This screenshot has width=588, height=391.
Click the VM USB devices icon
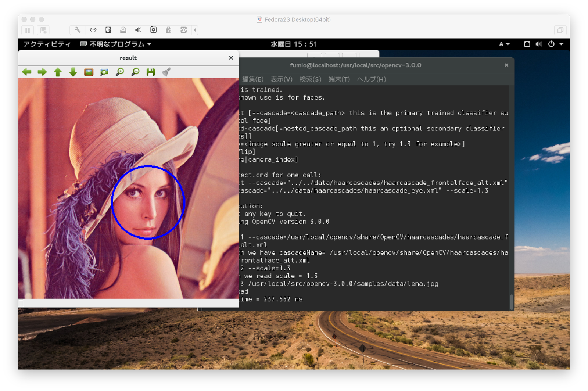pyautogui.click(x=168, y=30)
